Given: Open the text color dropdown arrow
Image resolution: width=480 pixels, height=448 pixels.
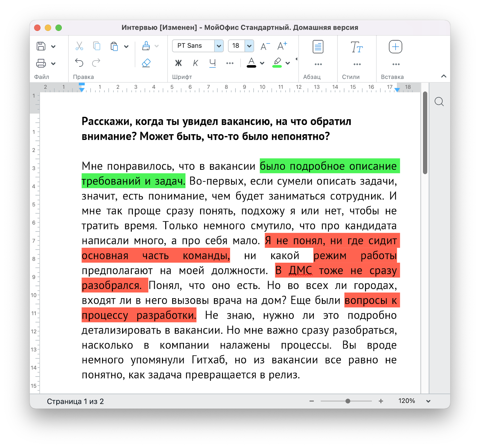Looking at the screenshot, I should click(262, 63).
